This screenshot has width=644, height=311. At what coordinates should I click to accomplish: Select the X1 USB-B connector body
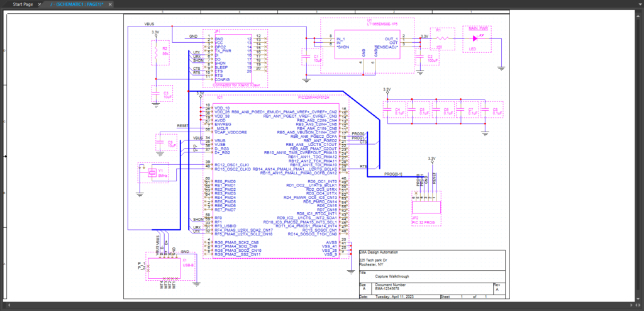click(164, 269)
